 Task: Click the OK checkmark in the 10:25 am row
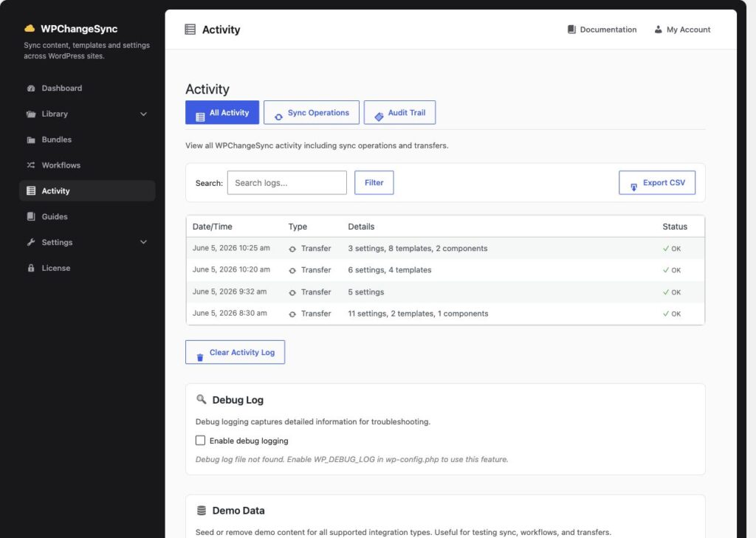click(666, 249)
